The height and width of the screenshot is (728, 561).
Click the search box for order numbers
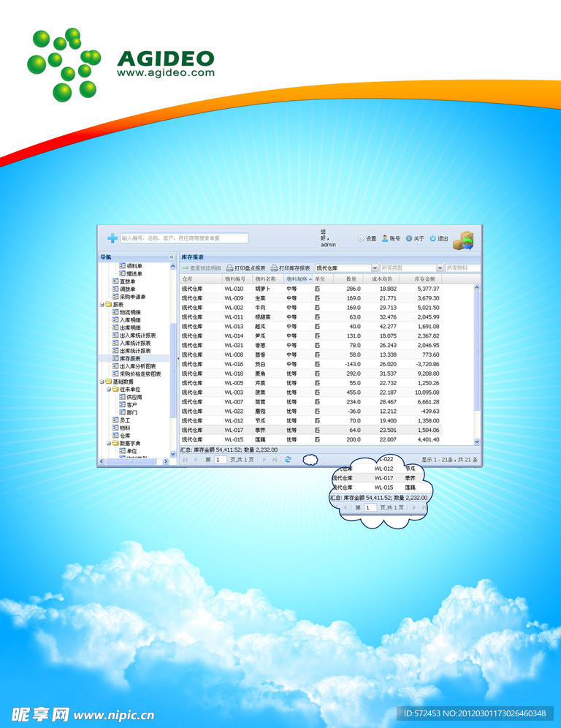(184, 238)
